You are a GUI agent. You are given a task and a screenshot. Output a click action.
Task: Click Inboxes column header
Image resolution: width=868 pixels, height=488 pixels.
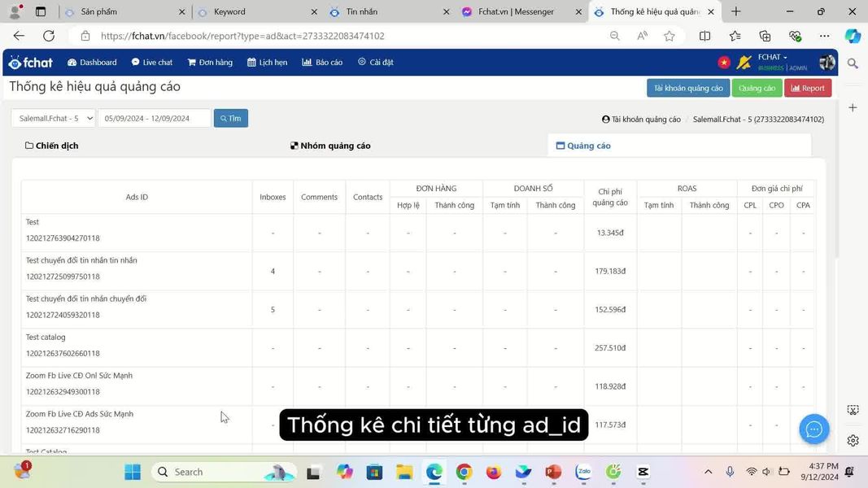pos(273,197)
